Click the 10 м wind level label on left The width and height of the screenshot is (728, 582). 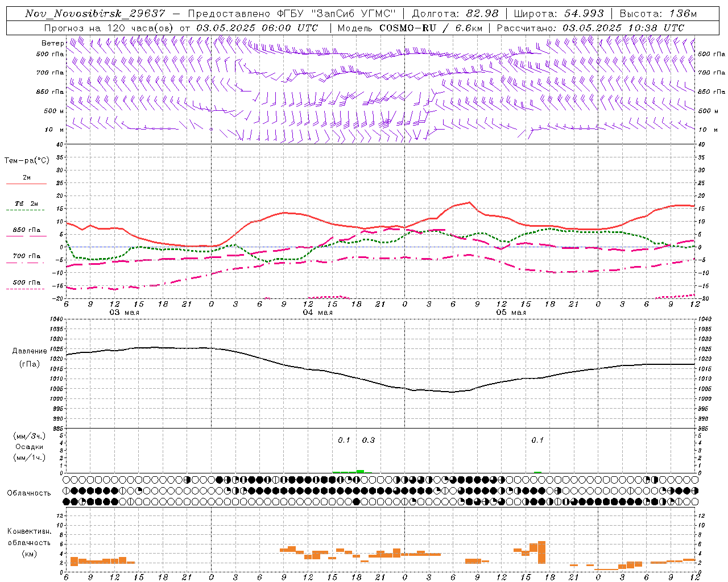coord(55,130)
